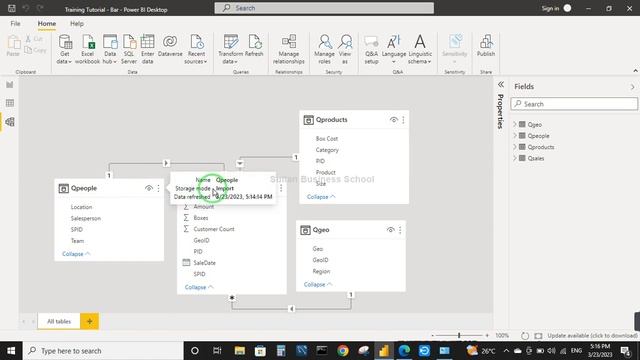This screenshot has width=640, height=360.
Task: Select the All tables layout tab
Action: tap(59, 321)
